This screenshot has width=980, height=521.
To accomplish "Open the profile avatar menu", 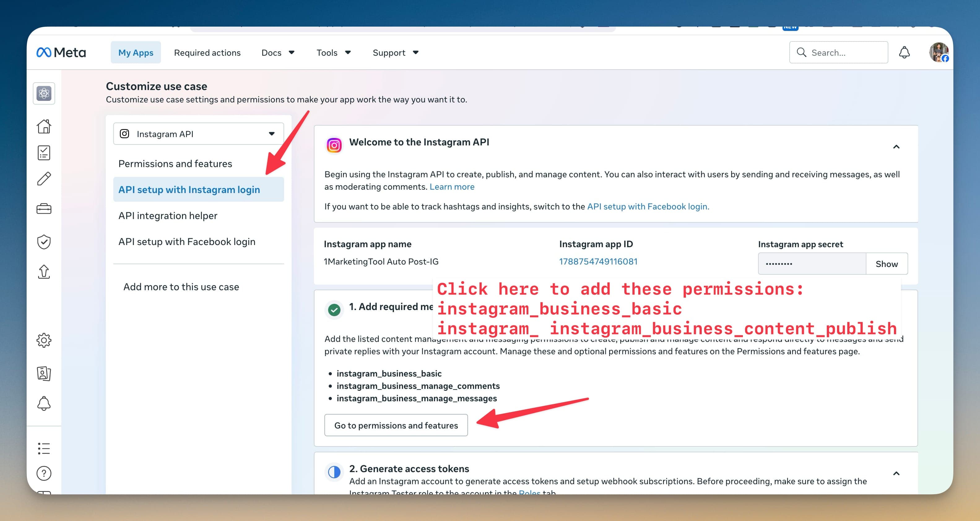I will 939,53.
